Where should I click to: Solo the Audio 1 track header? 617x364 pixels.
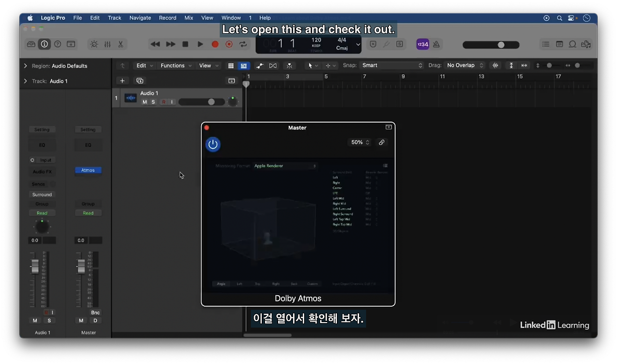153,102
